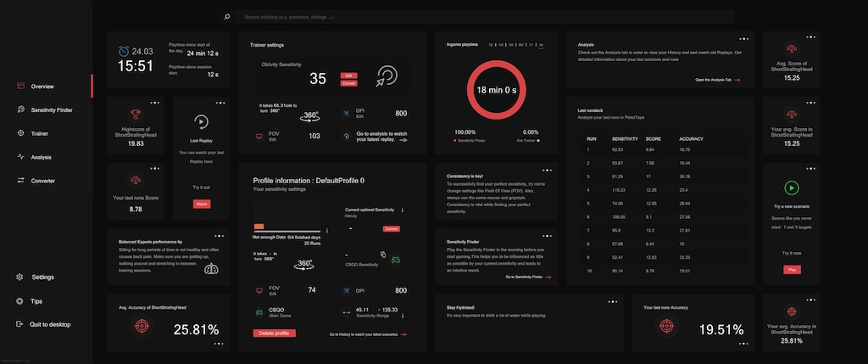Click the orange data progress bar
The height and width of the screenshot is (364, 868).
pyautogui.click(x=259, y=226)
